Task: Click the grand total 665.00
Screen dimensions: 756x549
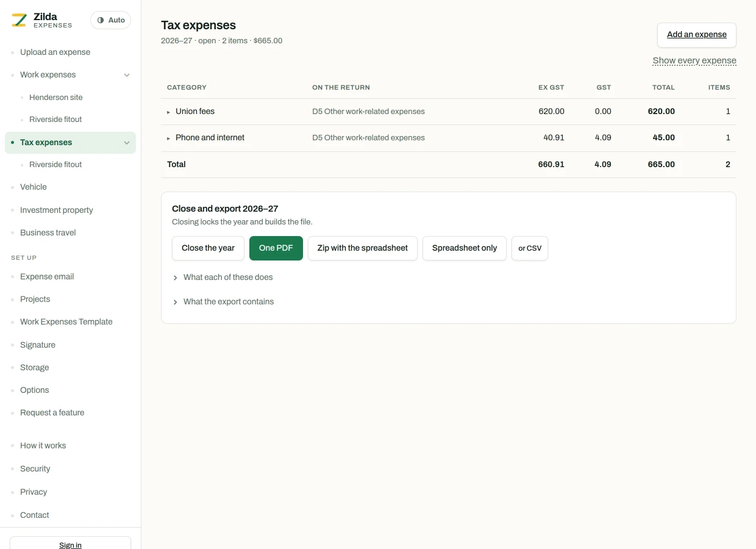Action: pyautogui.click(x=661, y=165)
